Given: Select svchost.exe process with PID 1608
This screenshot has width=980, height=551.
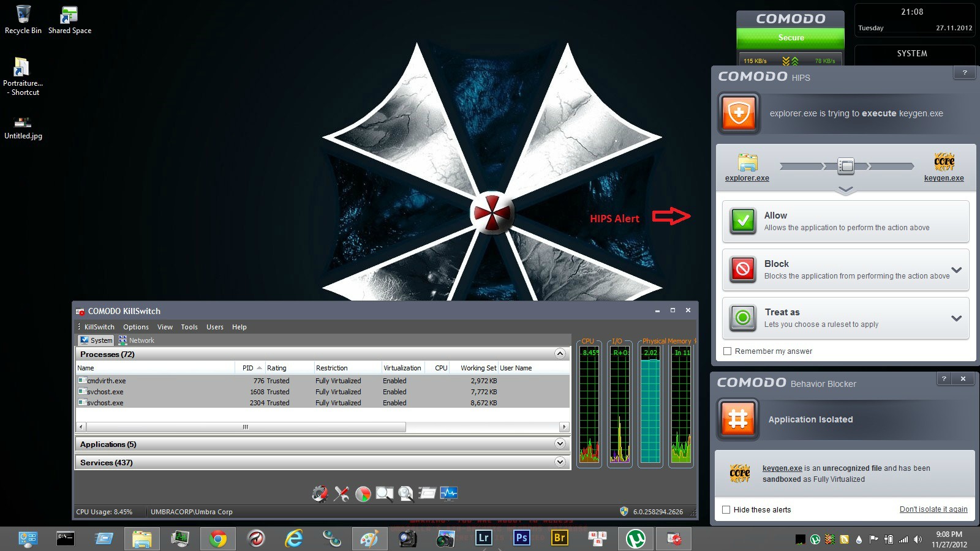Looking at the screenshot, I should click(x=323, y=392).
